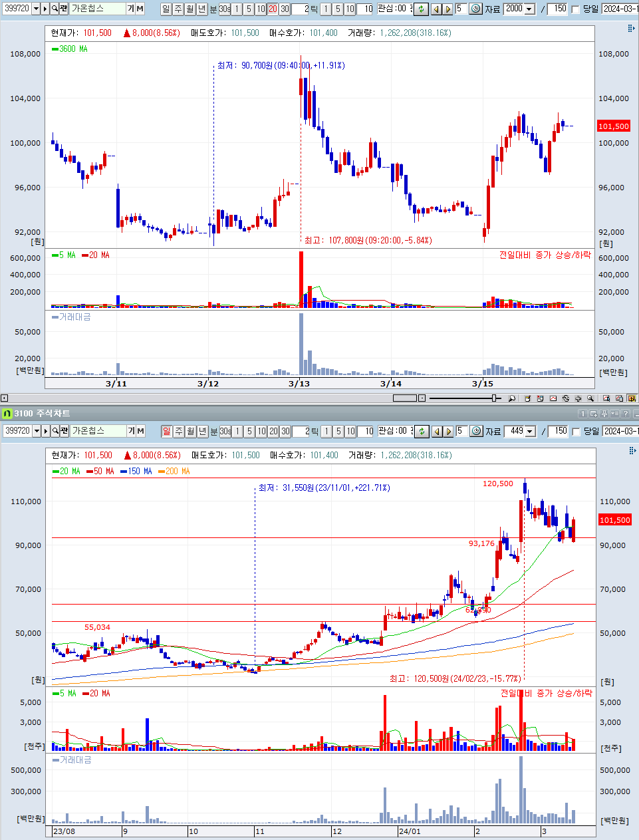Open 자료 449 count dropdown in 3100 주식차트
The width and height of the screenshot is (639, 840).
(x=530, y=431)
